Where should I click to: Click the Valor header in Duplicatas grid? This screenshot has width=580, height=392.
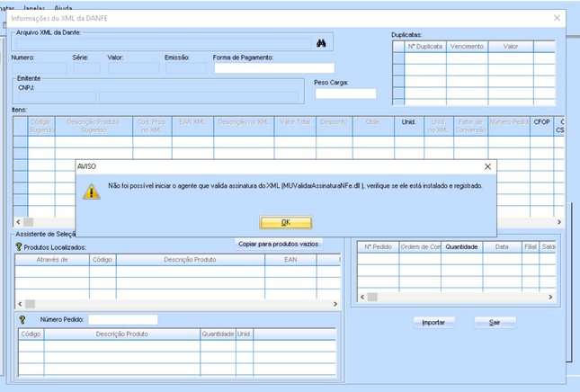coord(511,47)
